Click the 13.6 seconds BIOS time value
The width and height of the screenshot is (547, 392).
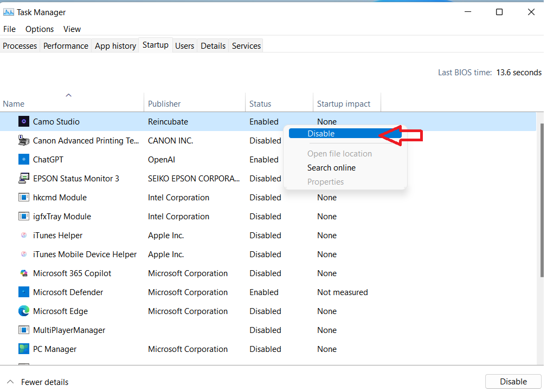[x=519, y=73]
